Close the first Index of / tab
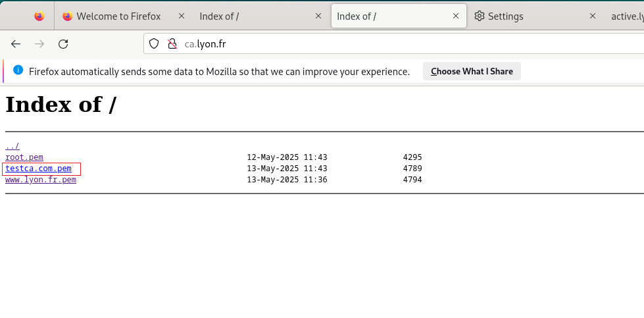The width and height of the screenshot is (644, 318). (318, 16)
